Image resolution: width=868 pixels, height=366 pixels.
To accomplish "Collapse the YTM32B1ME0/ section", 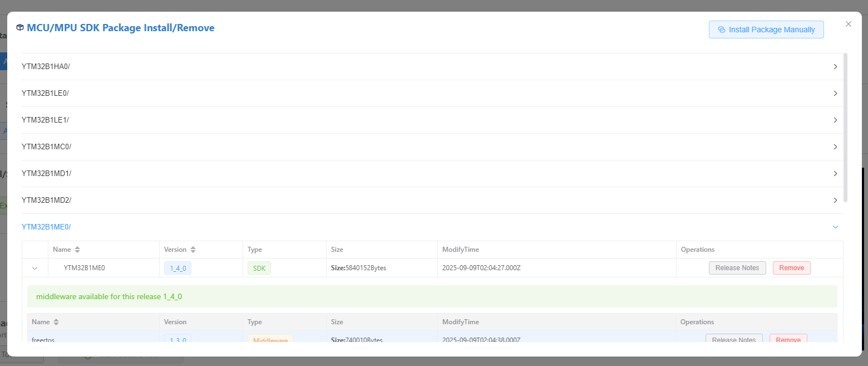I will 835,227.
